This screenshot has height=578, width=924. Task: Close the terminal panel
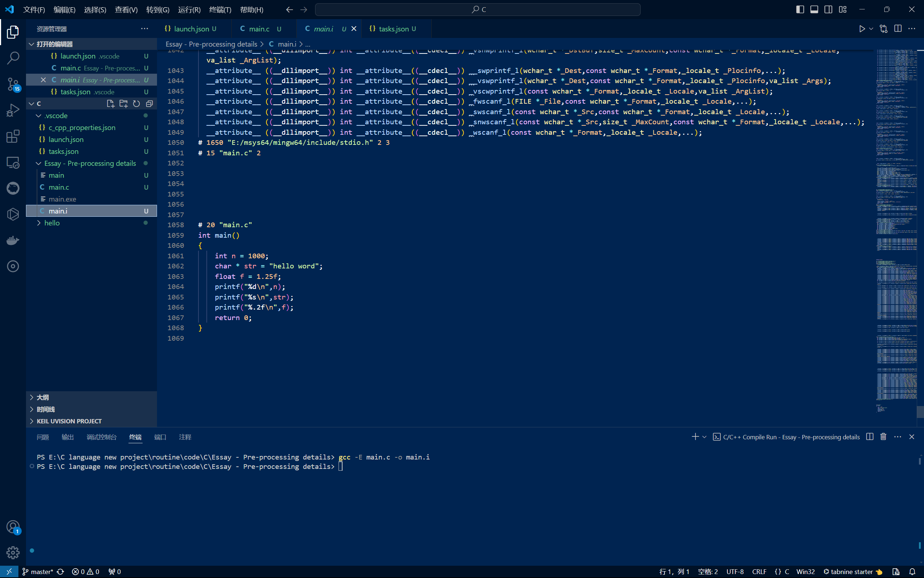[x=912, y=437]
